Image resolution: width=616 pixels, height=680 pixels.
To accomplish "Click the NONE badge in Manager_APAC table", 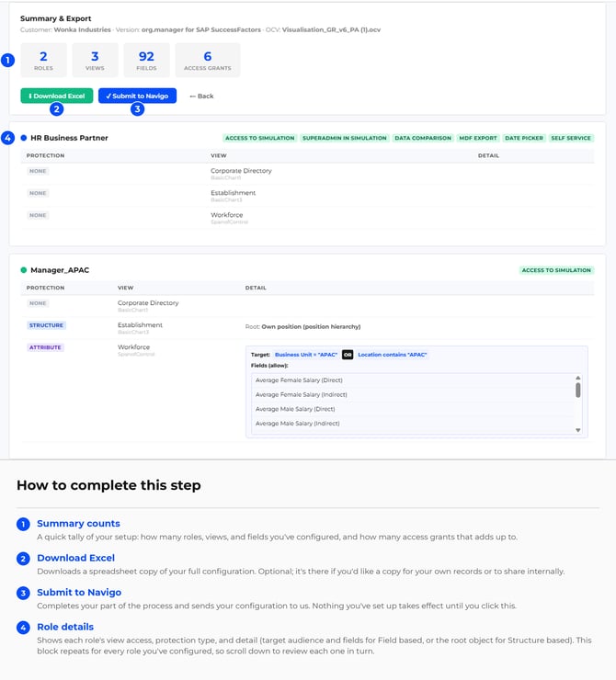I will tap(38, 303).
